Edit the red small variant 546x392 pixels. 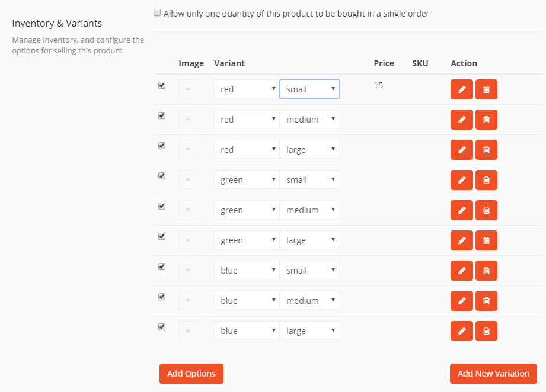point(462,89)
